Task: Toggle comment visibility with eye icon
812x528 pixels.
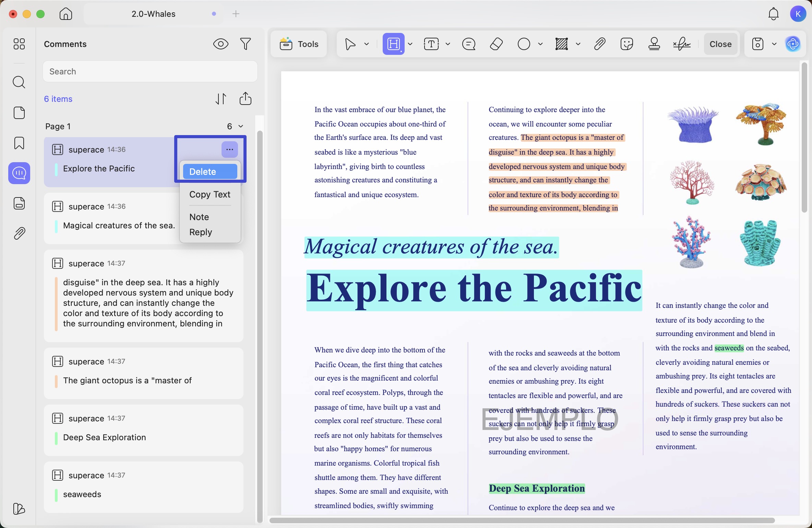Action: click(x=221, y=44)
